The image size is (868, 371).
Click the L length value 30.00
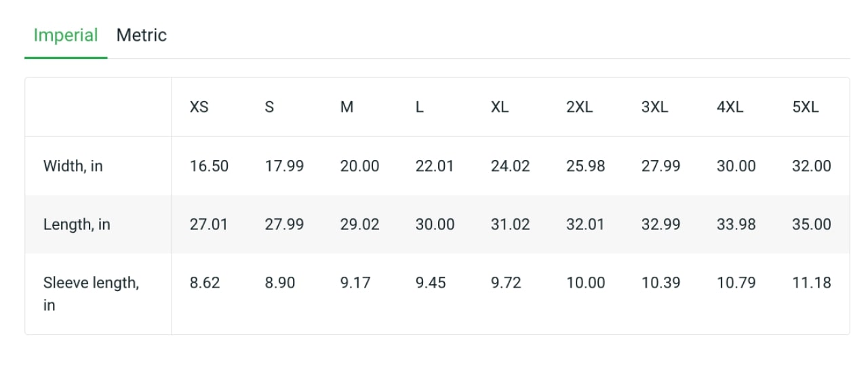[435, 224]
